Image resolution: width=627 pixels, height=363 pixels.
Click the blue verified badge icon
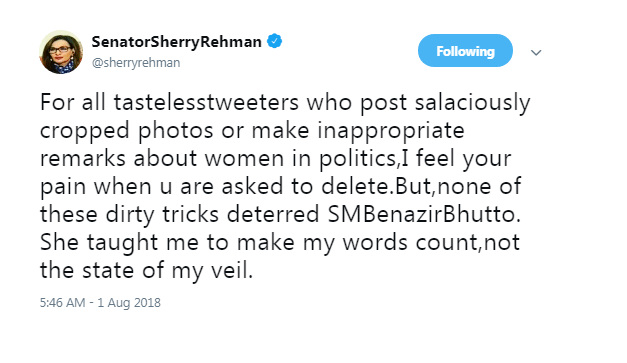click(x=274, y=41)
